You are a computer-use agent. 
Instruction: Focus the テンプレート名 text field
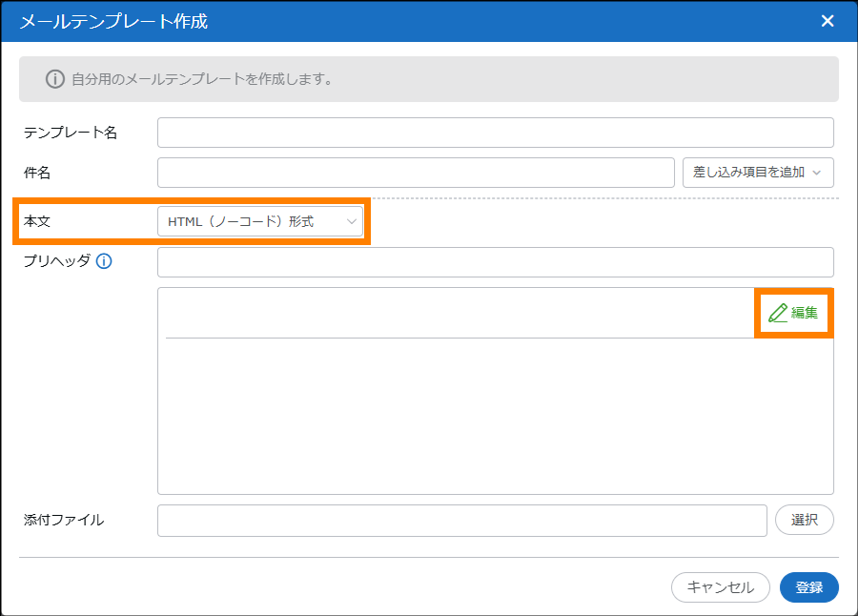point(495,133)
